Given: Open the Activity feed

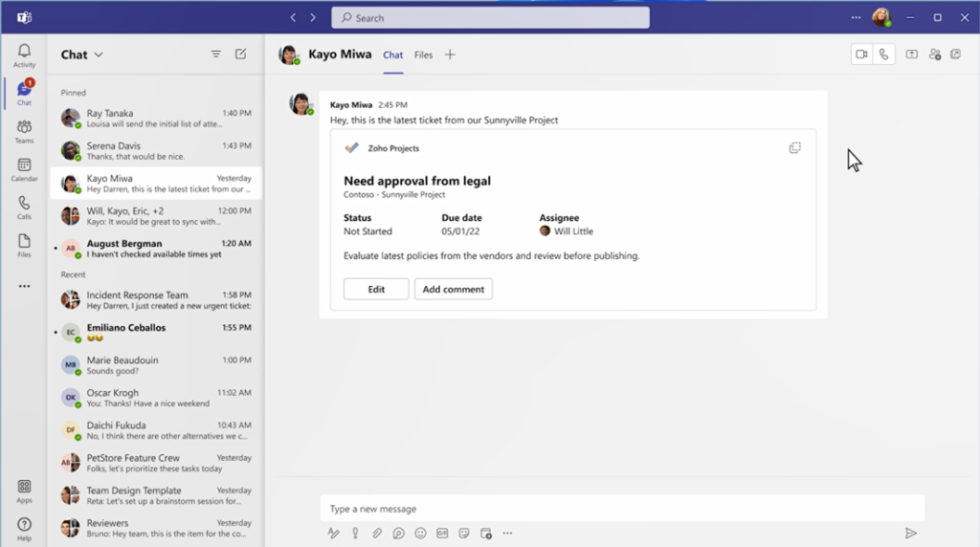Looking at the screenshot, I should tap(24, 55).
